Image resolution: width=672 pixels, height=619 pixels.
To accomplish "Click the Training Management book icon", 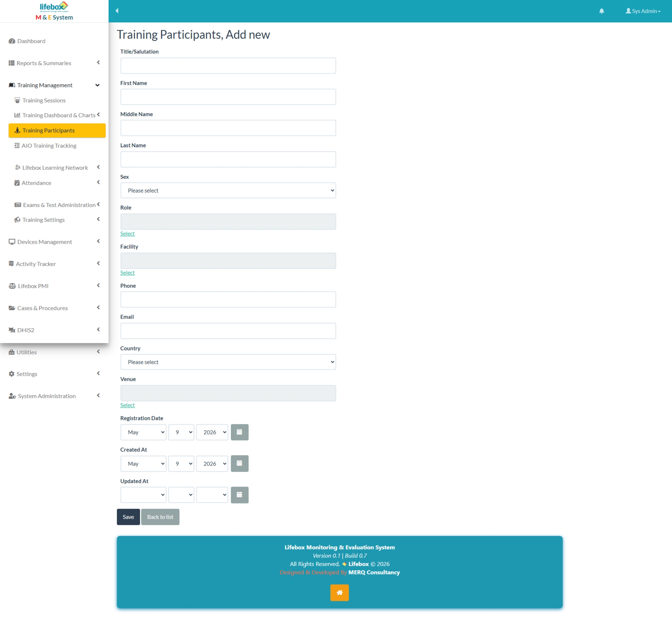I will 12,85.
